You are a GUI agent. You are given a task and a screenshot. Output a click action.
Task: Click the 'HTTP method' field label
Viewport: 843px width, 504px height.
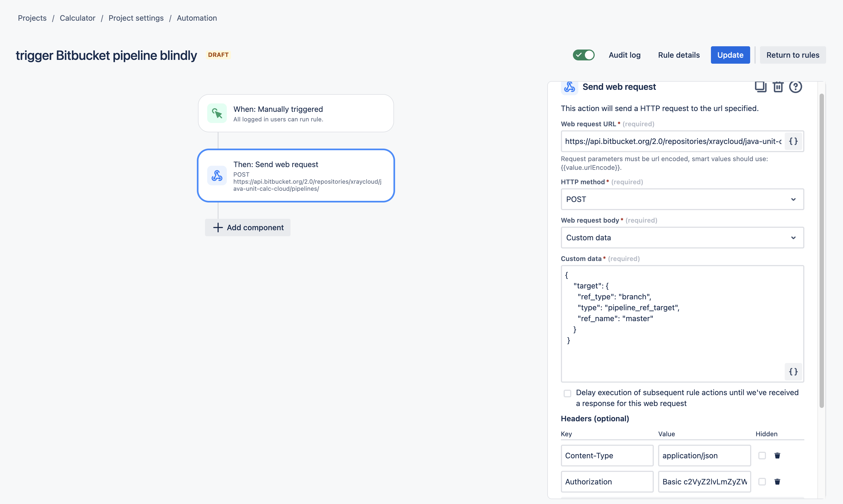click(583, 182)
